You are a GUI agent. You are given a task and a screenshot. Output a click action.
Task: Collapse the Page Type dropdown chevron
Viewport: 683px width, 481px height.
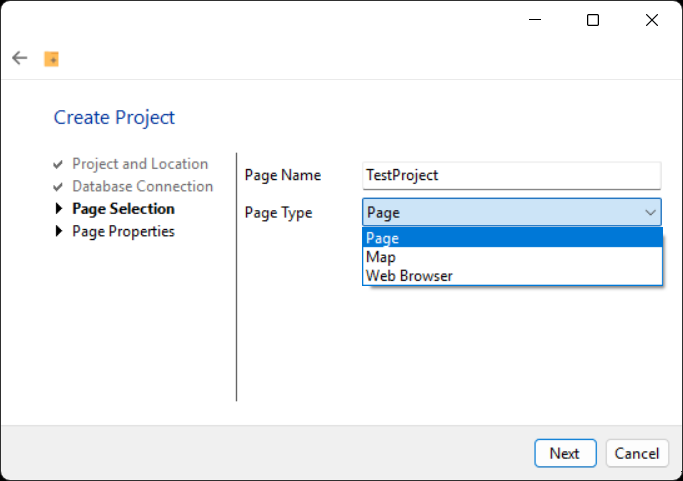coord(650,213)
